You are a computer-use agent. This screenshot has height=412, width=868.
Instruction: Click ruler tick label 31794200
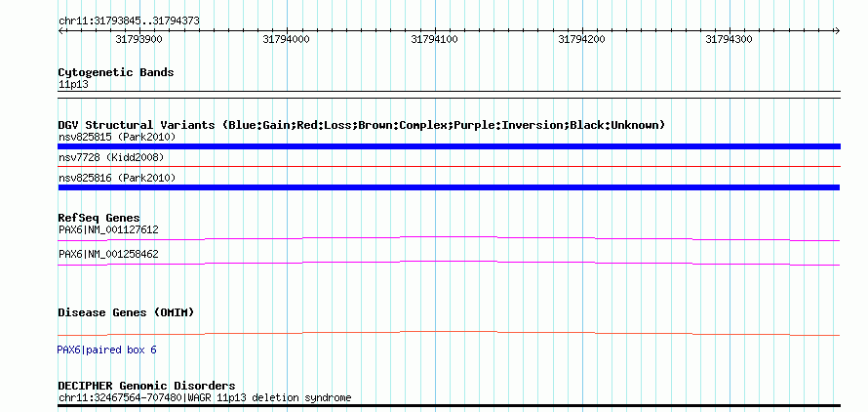[581, 39]
